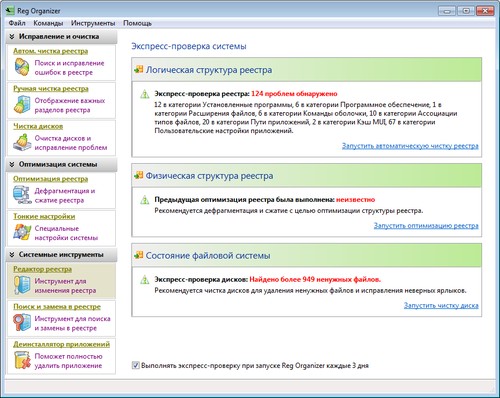Click the registry defragmentation icon
The image size is (500, 398).
click(x=22, y=195)
